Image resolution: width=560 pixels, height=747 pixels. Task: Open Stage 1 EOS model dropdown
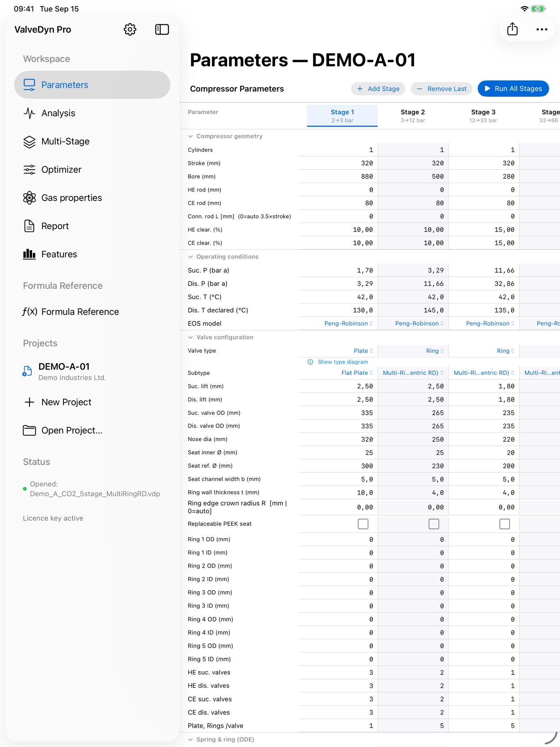pyautogui.click(x=349, y=324)
